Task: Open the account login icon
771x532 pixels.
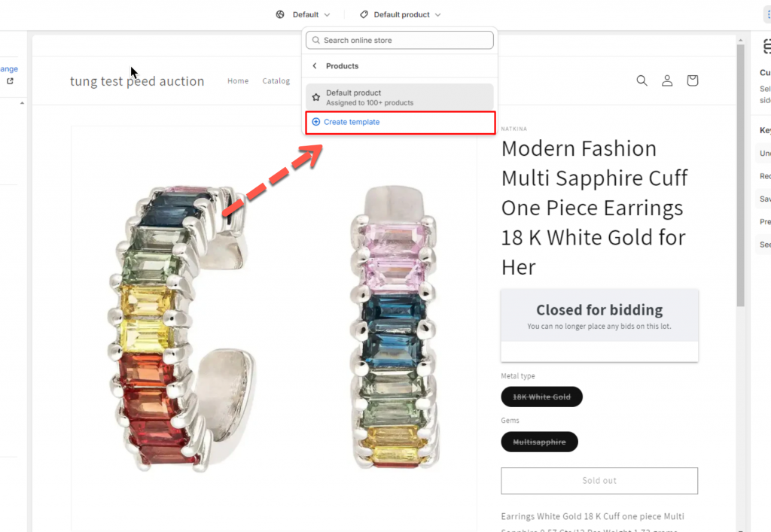Action: click(667, 81)
